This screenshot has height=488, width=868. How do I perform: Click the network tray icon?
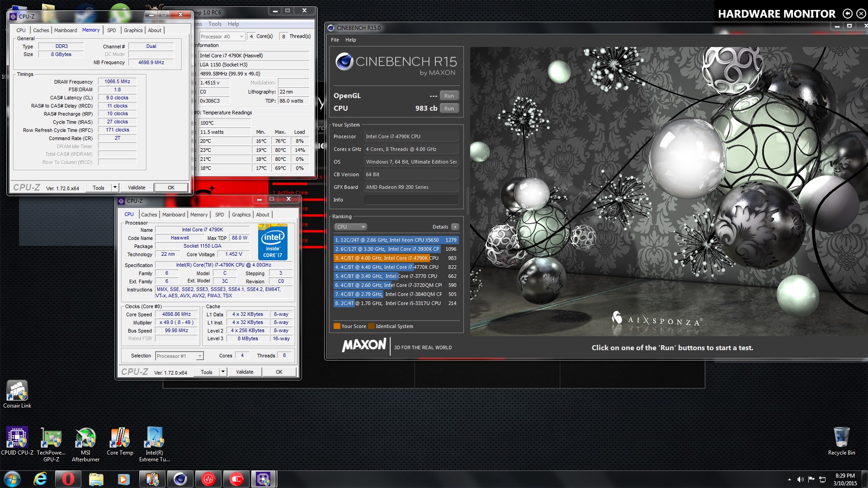coord(823,479)
